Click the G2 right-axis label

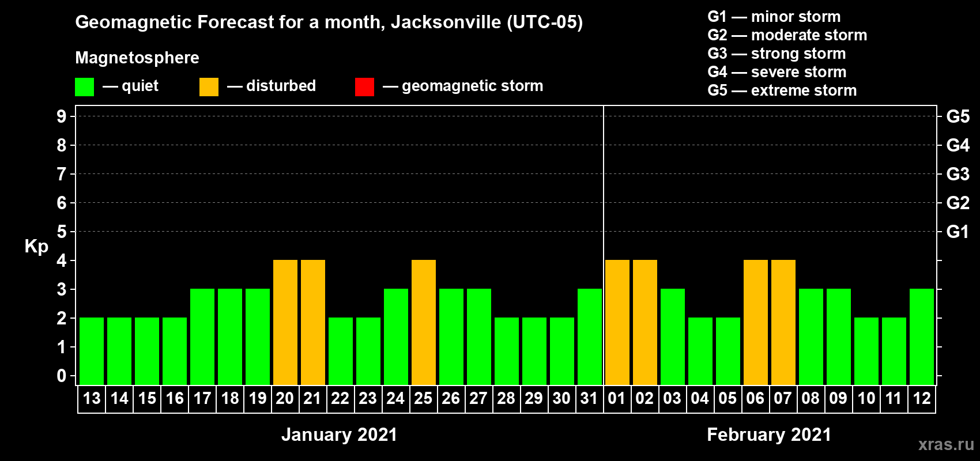(958, 203)
